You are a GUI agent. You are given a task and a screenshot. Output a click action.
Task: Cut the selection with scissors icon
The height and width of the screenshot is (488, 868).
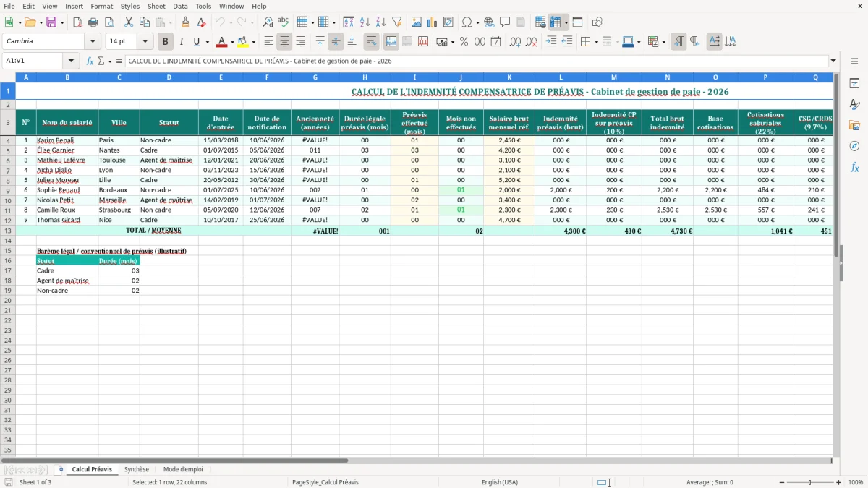(129, 22)
